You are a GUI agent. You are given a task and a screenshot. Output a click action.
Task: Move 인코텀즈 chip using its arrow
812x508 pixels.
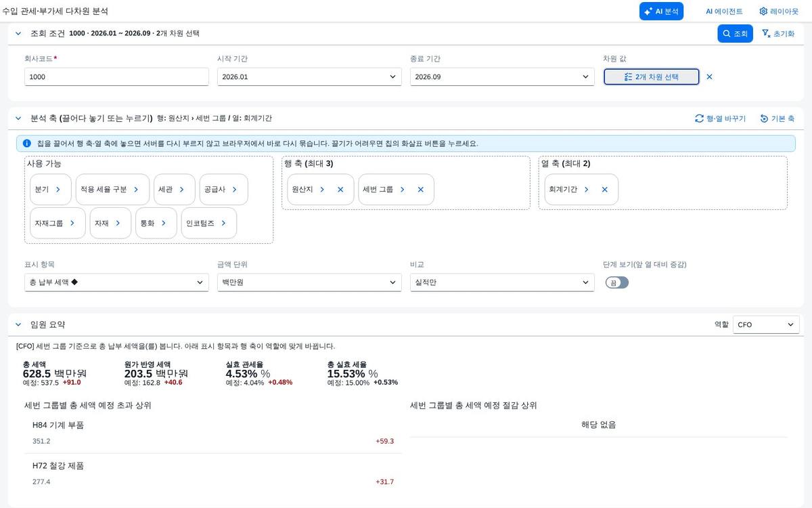[223, 223]
